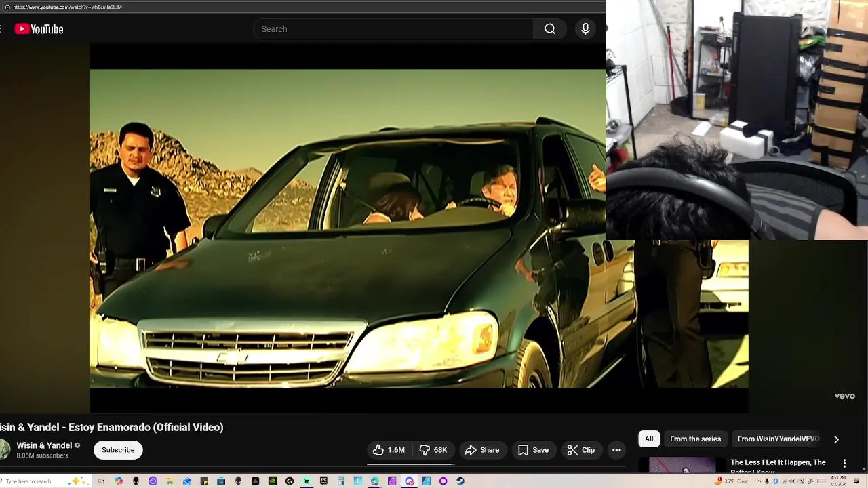
Task: Open volume control in system tray
Action: click(792, 481)
